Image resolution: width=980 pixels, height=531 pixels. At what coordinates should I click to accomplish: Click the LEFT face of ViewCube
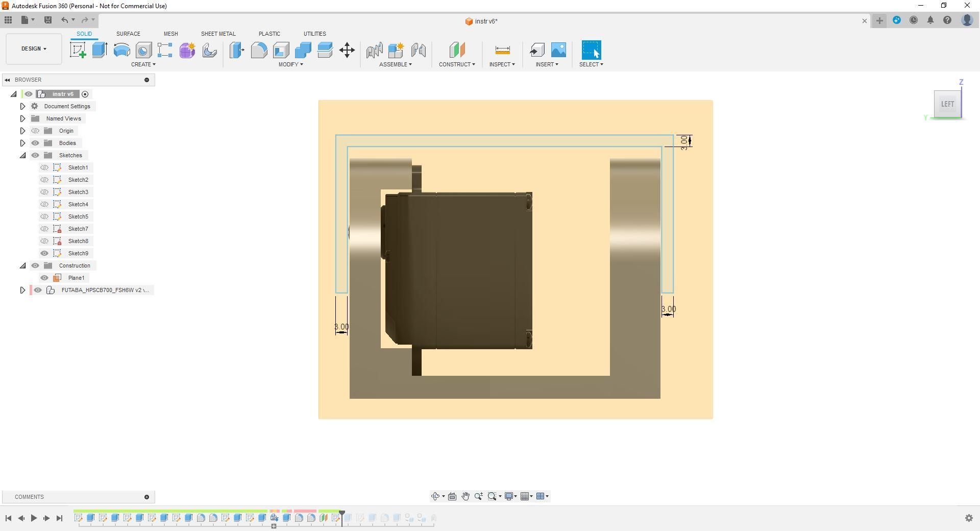tap(947, 104)
